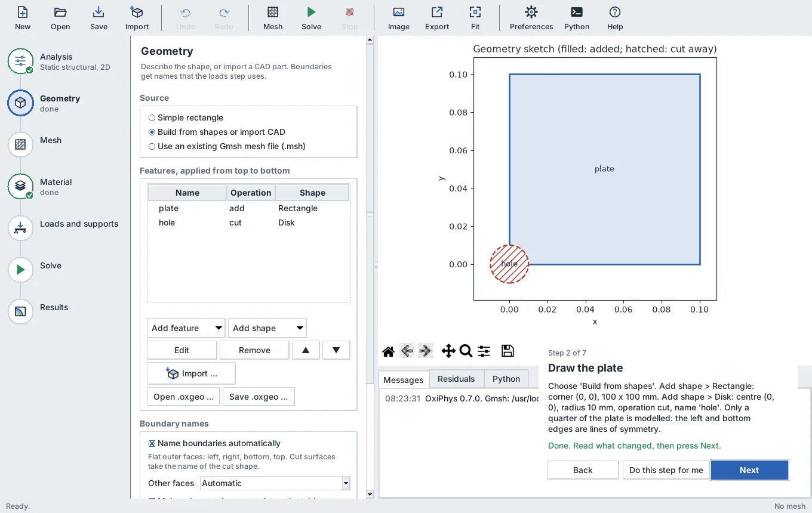The width and height of the screenshot is (812, 513).
Task: Switch to the Messages tab
Action: [404, 379]
